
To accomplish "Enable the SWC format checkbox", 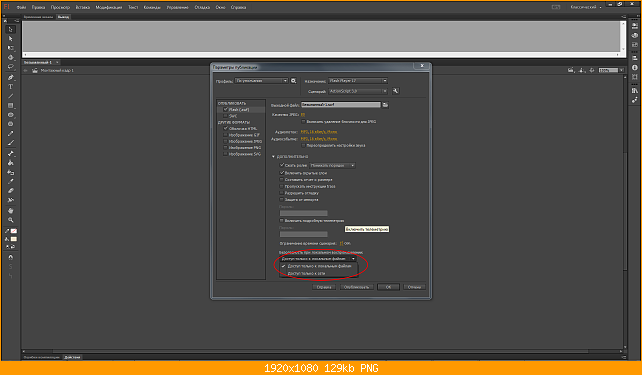I will 225,116.
